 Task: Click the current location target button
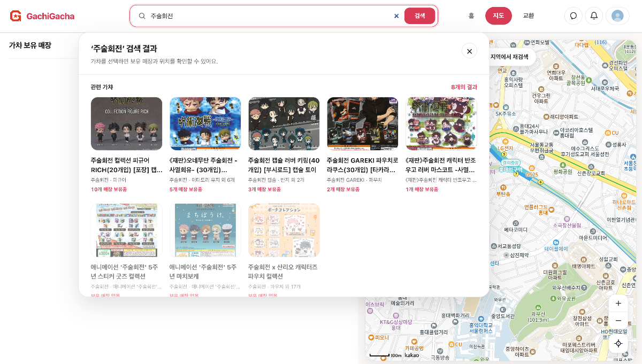[x=618, y=343]
